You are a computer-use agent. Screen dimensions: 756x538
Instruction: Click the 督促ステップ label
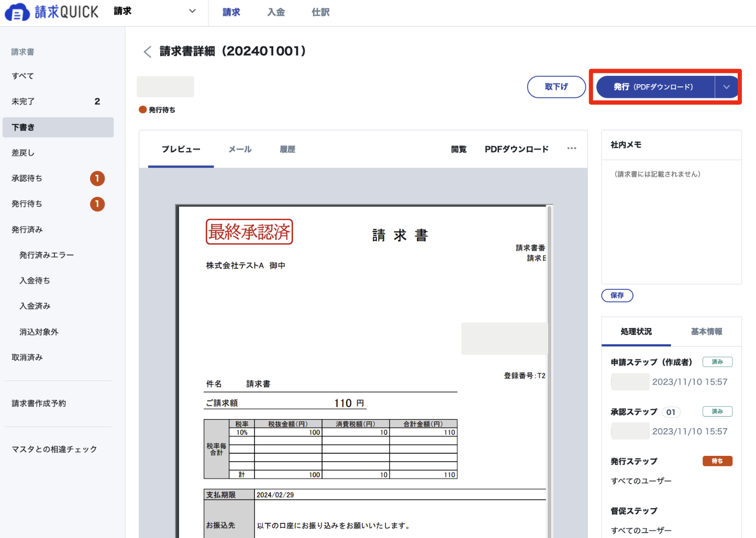point(634,511)
